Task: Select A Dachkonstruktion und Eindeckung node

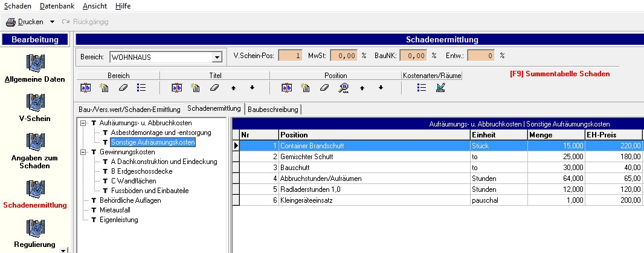Action: coord(164,162)
